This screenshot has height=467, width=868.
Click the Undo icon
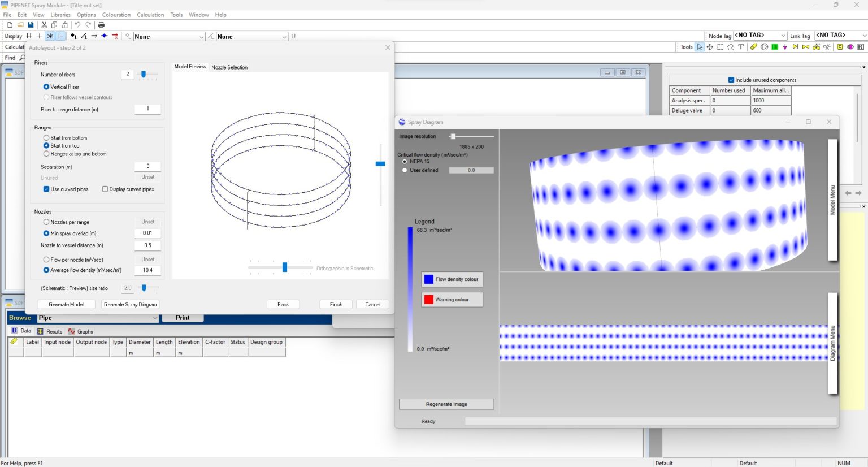pyautogui.click(x=78, y=25)
